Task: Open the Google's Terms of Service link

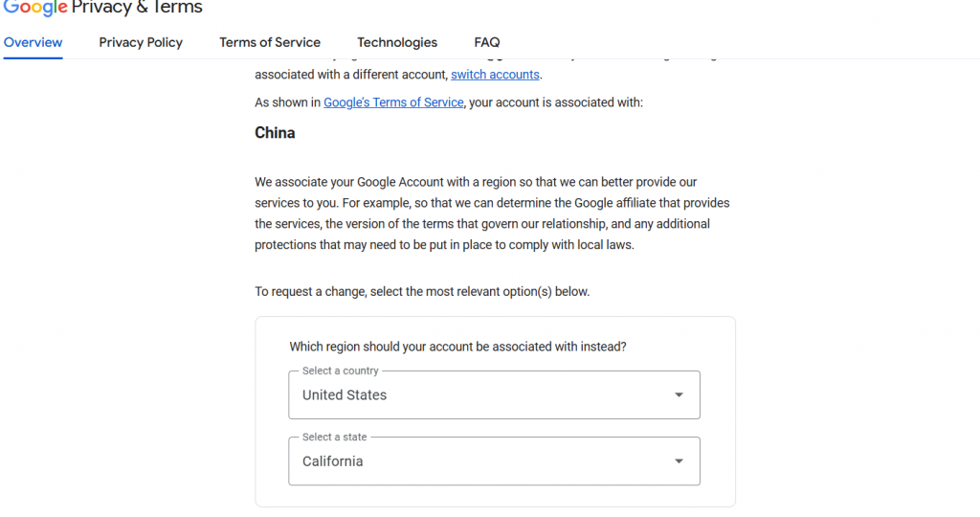Action: 393,102
